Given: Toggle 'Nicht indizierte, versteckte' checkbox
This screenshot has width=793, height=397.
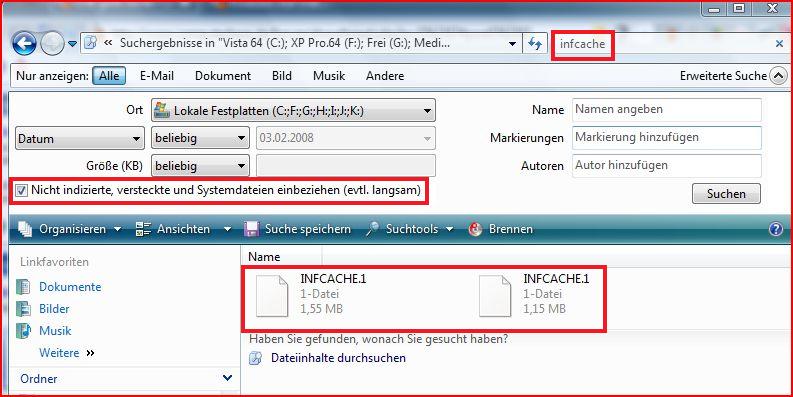Looking at the screenshot, I should point(21,191).
